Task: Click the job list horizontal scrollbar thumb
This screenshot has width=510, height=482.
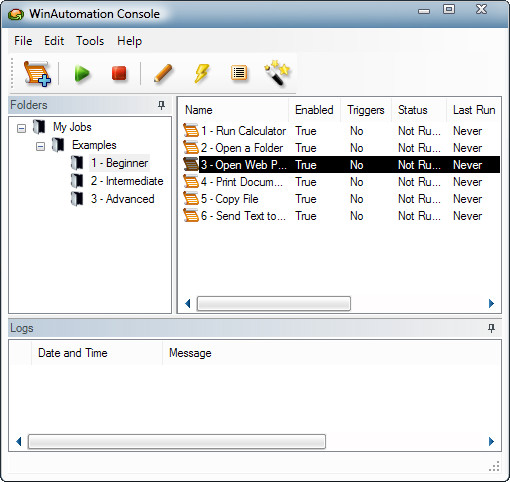Action: [274, 304]
